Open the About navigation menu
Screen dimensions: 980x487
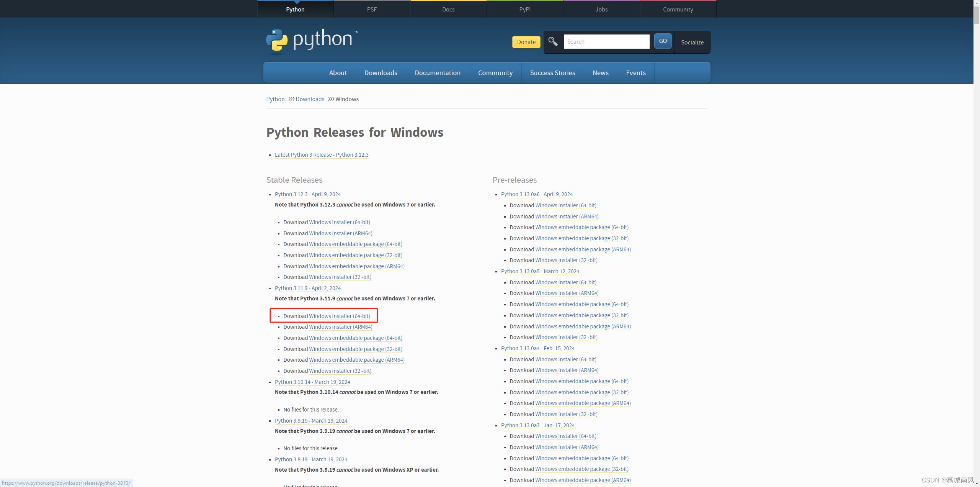[338, 73]
